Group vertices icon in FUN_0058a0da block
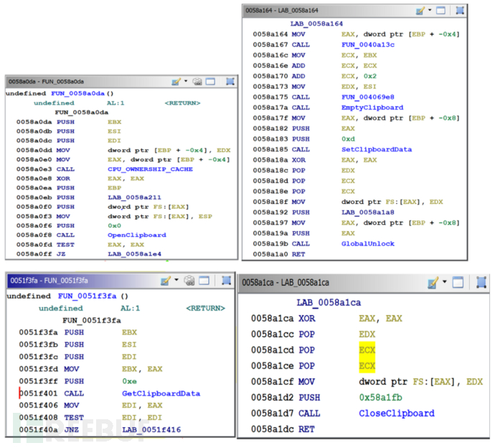Viewport: 495px width, 448px height. (x=229, y=82)
